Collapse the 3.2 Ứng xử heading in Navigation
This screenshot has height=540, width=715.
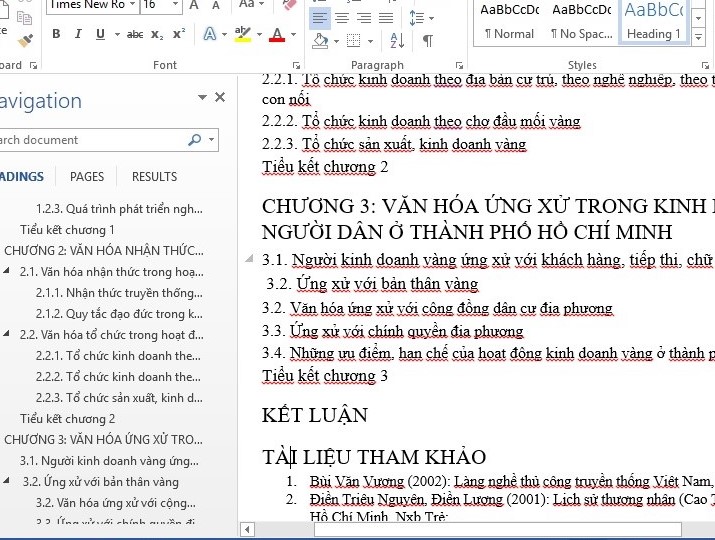[x=6, y=480]
